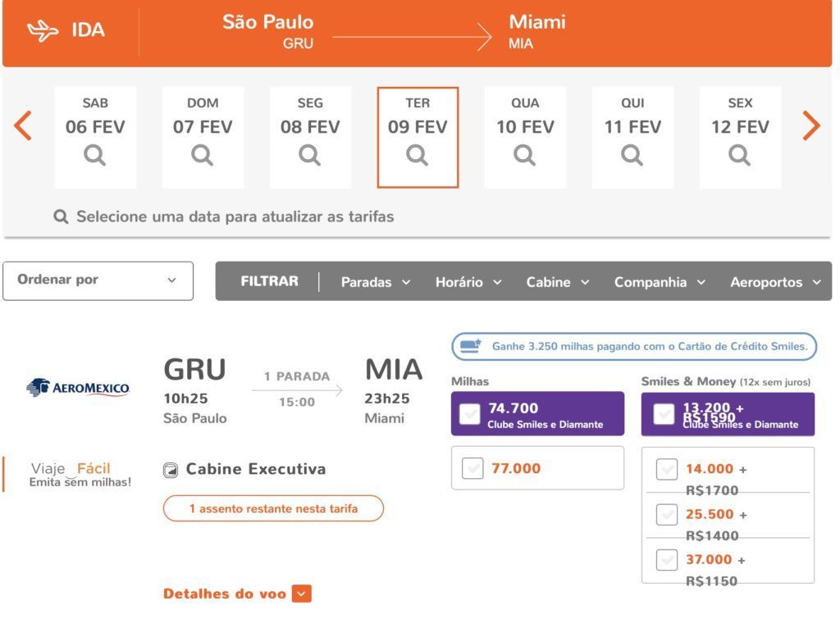Check the 74.700 Clube Smiles miles option
Viewport: 840px width, 633px height.
click(470, 414)
